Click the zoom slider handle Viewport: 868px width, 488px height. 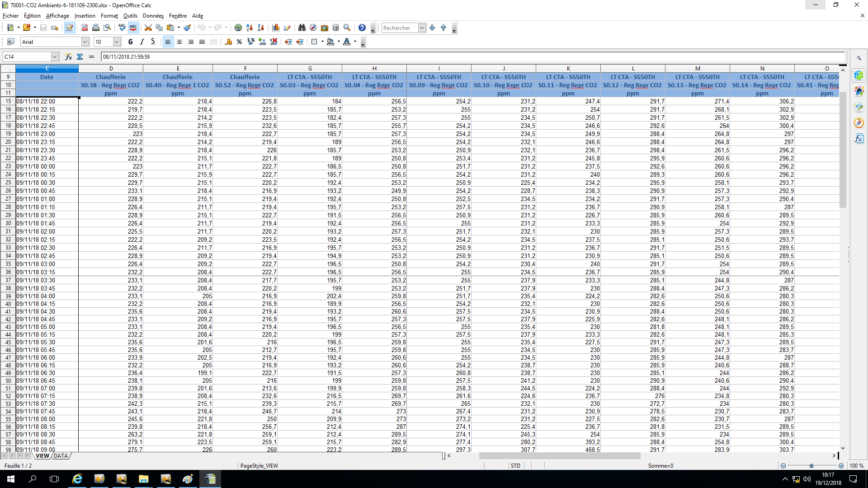tap(811, 465)
